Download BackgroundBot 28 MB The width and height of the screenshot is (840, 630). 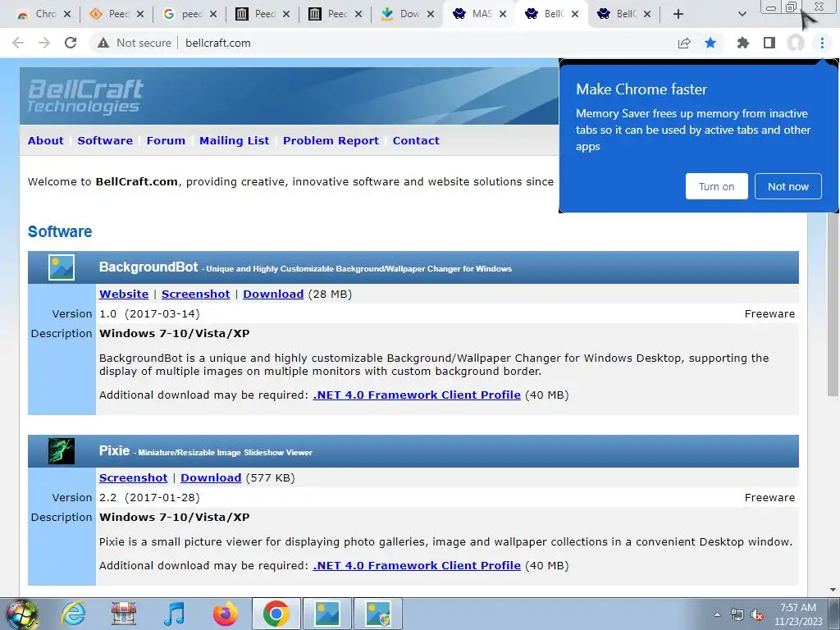pos(273,294)
